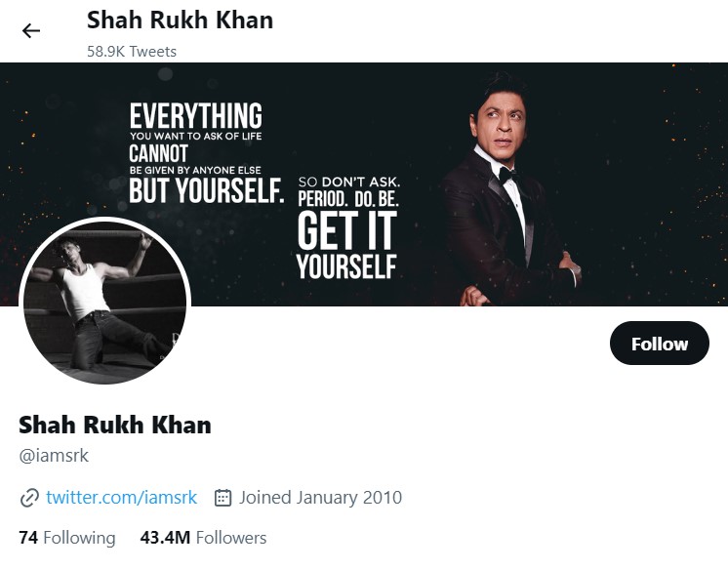
Task: Click the CANNOT word in the banner
Action: point(158,154)
